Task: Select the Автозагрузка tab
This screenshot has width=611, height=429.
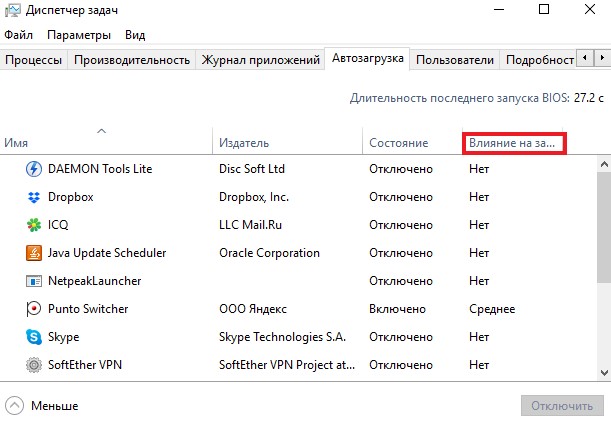Action: pos(367,58)
